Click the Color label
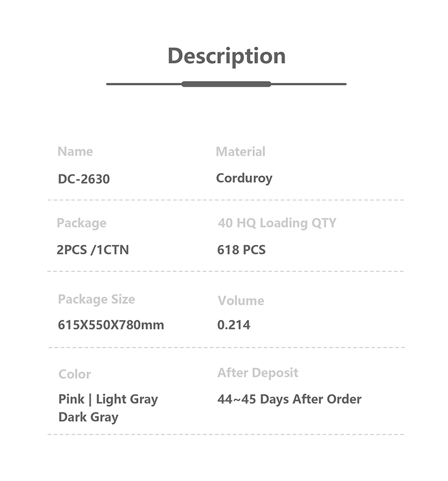Image resolution: width=448 pixels, height=481 pixels. [75, 374]
